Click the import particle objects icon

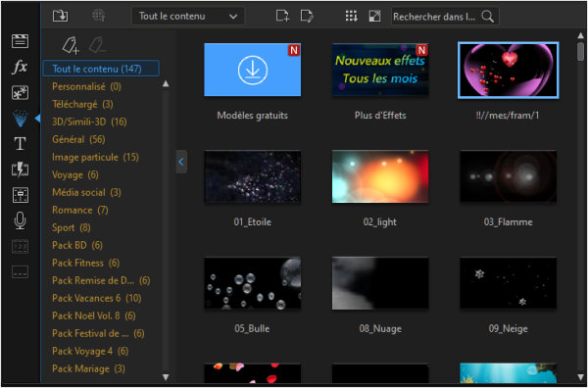tap(61, 16)
